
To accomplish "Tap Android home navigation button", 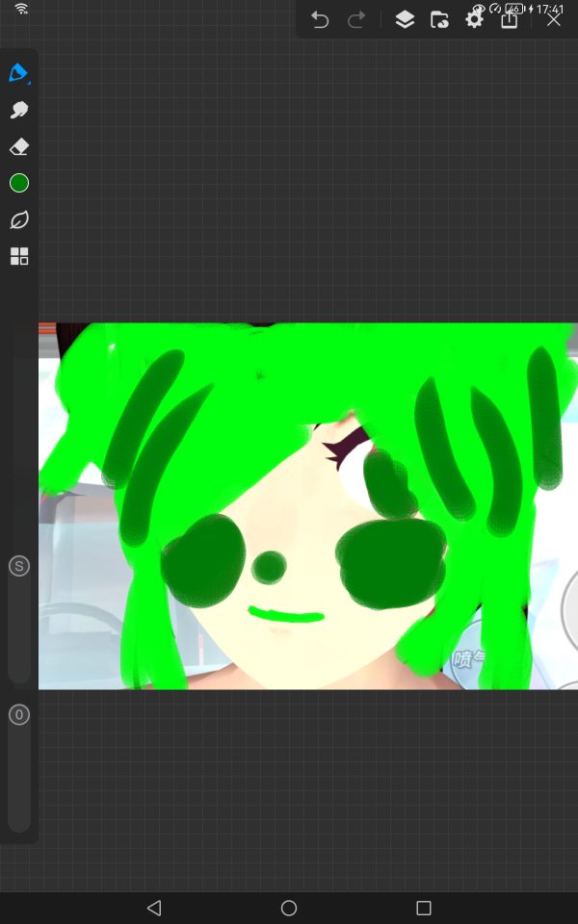I will click(288, 908).
